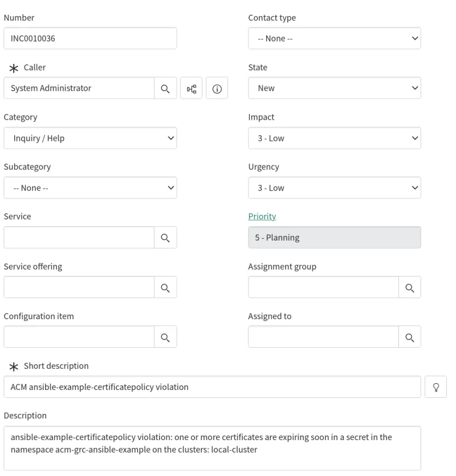Image resolution: width=456 pixels, height=476 pixels.
Task: Expand the State dropdown
Action: pyautogui.click(x=335, y=88)
